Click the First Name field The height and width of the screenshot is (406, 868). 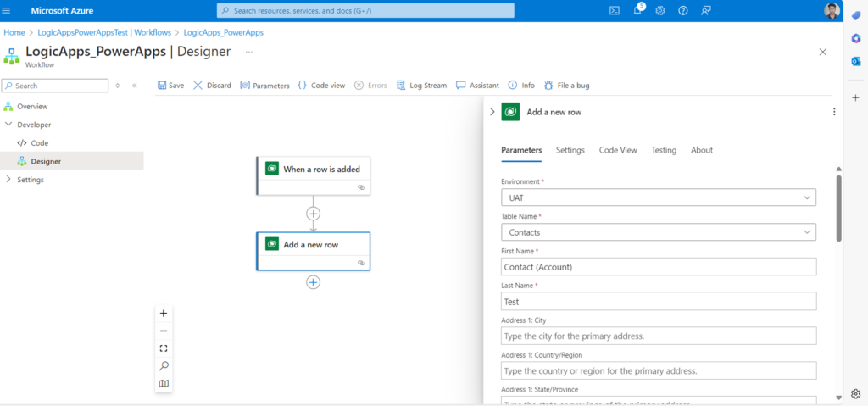coord(659,266)
